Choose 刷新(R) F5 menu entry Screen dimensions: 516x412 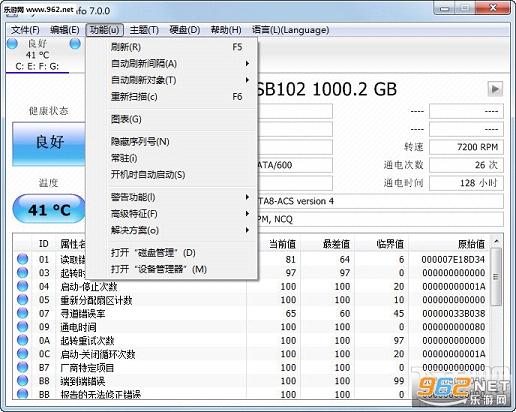[171, 47]
